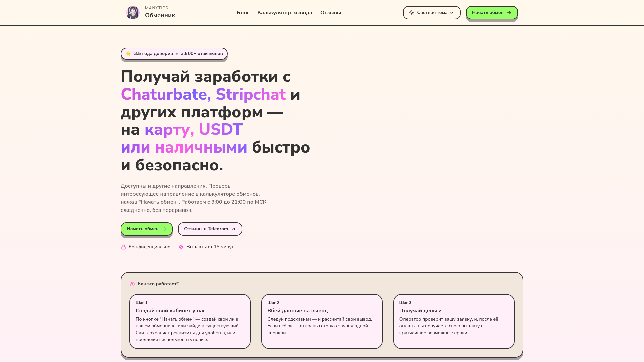Click the arrow icon in header Начать обмен
Viewport: 644px width, 362px height.
(509, 13)
